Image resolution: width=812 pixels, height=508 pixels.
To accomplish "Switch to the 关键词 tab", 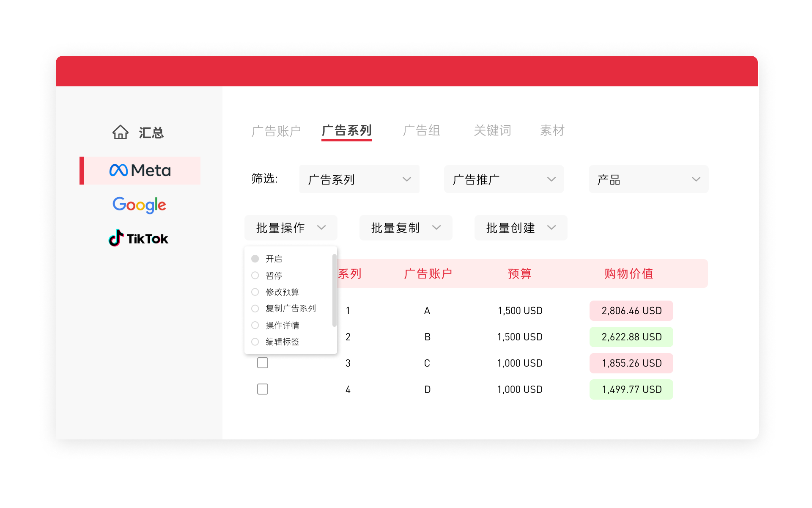I will [493, 130].
